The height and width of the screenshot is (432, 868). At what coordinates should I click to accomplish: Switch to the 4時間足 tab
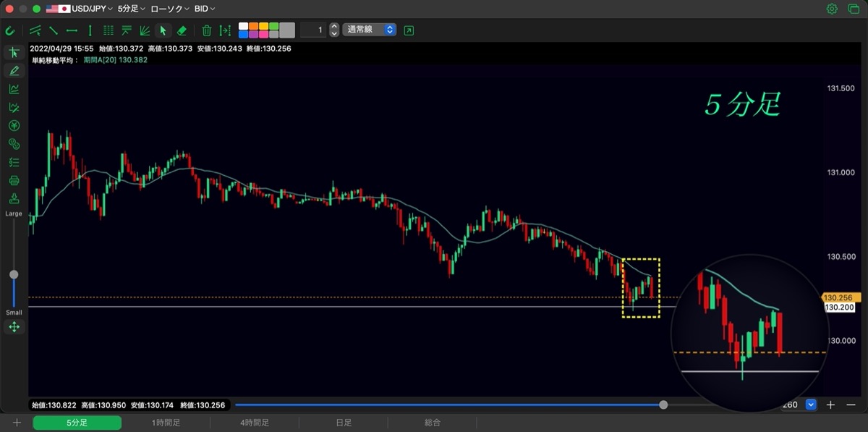255,423
